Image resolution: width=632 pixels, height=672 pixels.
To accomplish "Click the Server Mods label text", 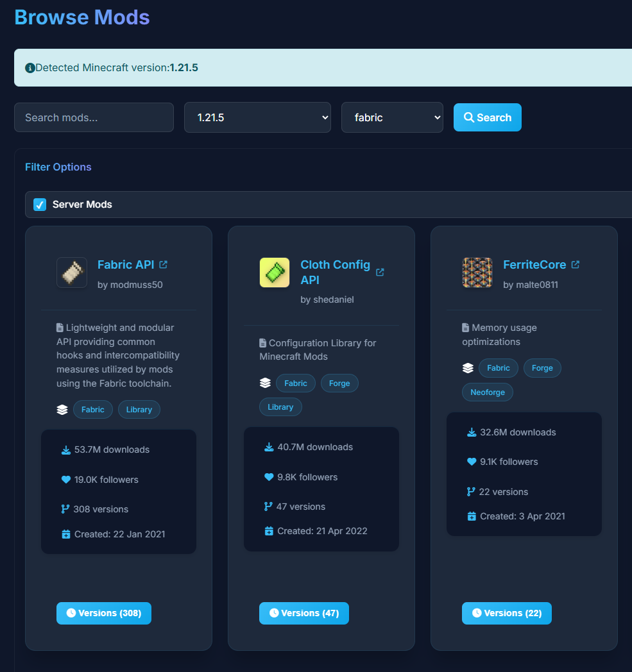I will (82, 205).
